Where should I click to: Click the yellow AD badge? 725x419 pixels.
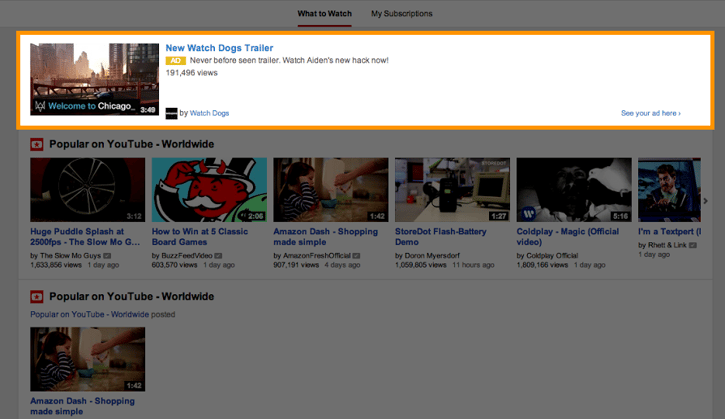pyautogui.click(x=176, y=61)
